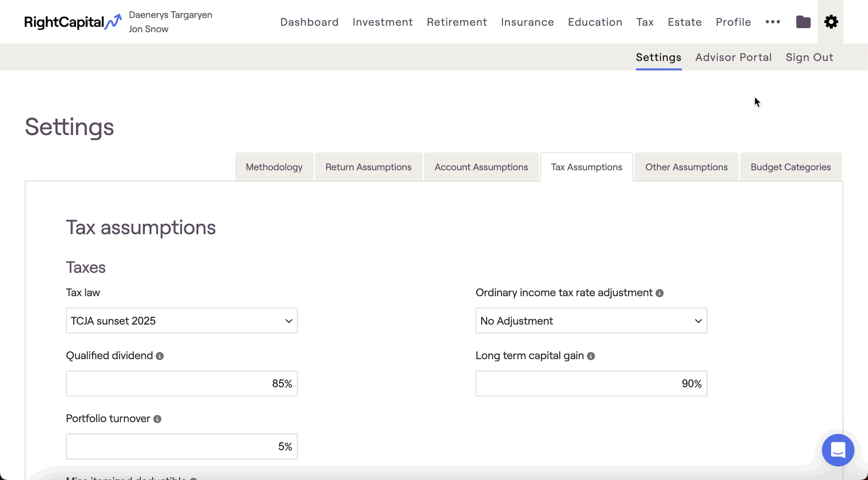Viewport: 868px width, 480px height.
Task: Open the folder vault icon
Action: [803, 22]
